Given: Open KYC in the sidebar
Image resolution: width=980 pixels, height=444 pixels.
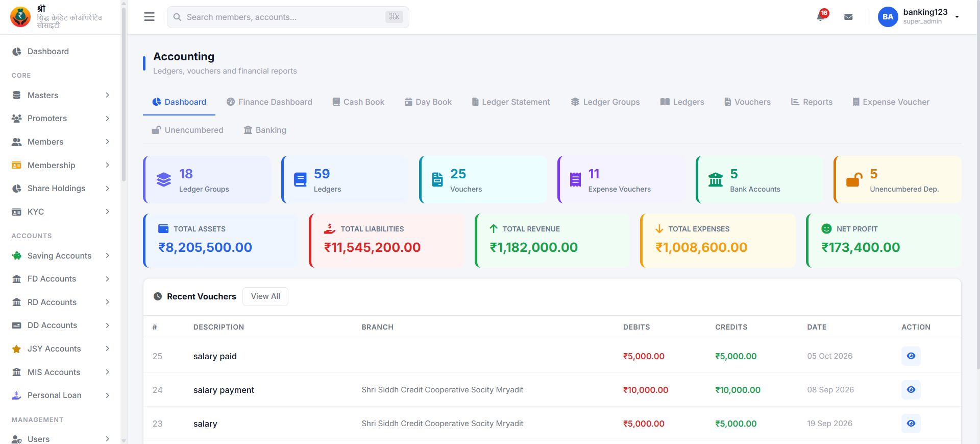Looking at the screenshot, I should coord(60,212).
